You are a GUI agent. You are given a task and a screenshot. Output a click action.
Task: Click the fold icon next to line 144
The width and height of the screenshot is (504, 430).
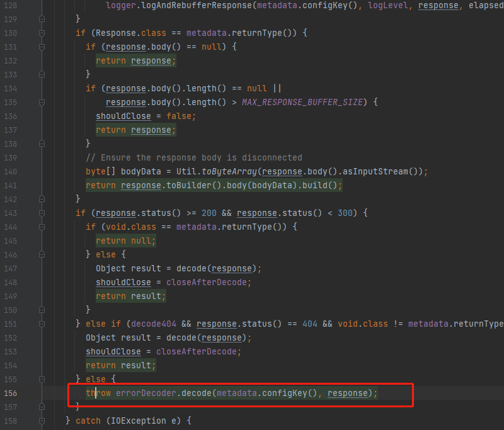[x=41, y=227]
